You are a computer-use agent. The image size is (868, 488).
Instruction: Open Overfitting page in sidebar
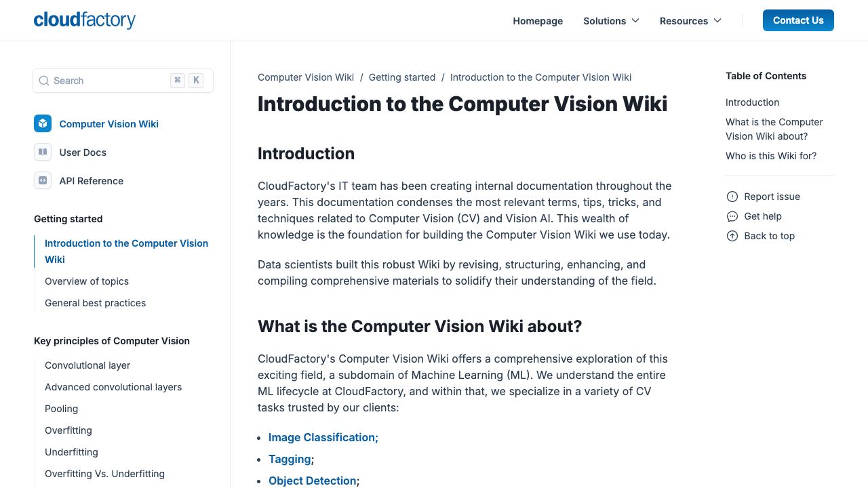(x=68, y=430)
